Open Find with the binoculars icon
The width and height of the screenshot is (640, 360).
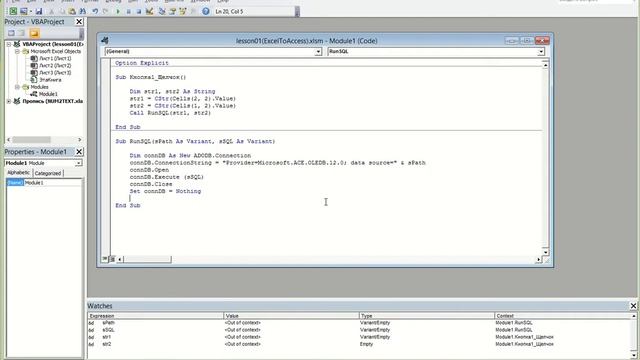point(83,11)
